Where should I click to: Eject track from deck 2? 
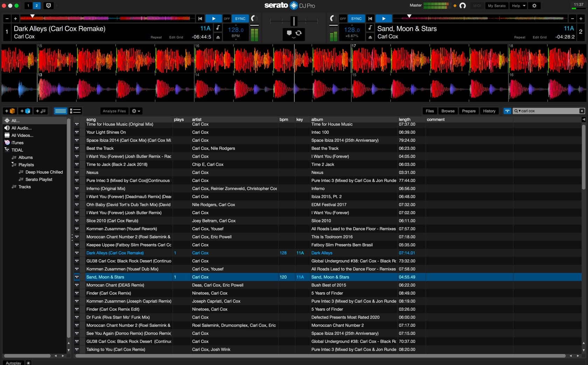[370, 37]
